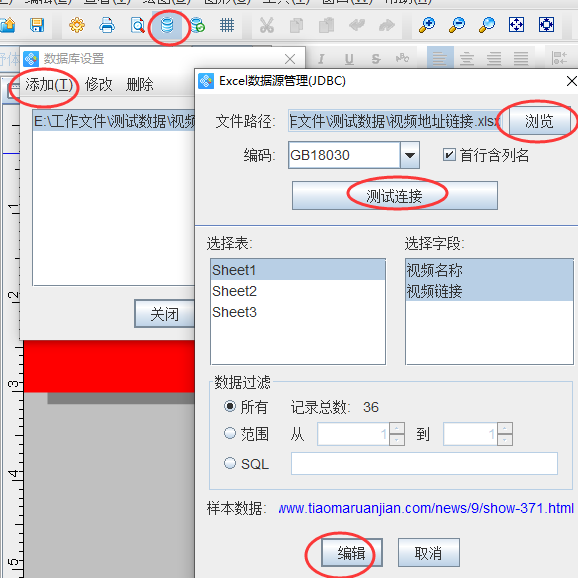Click the SQL filter text field
Viewport: 578px width, 578px height.
pyautogui.click(x=424, y=463)
